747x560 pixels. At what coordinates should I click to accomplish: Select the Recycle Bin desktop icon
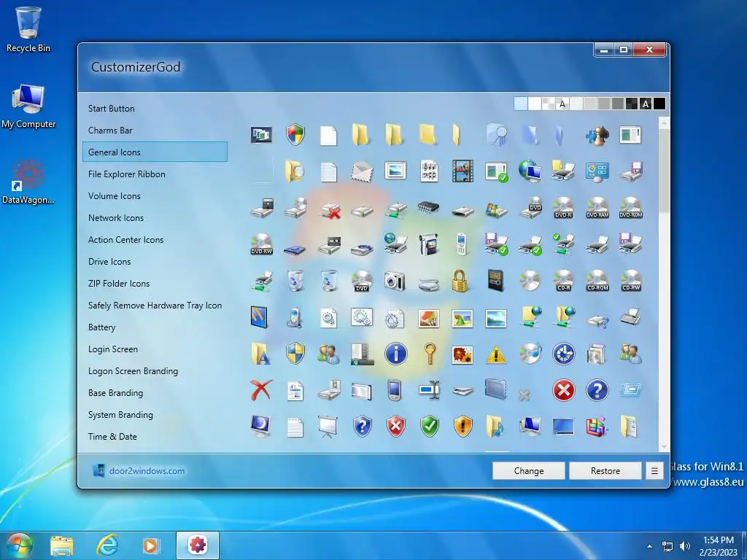(x=28, y=28)
